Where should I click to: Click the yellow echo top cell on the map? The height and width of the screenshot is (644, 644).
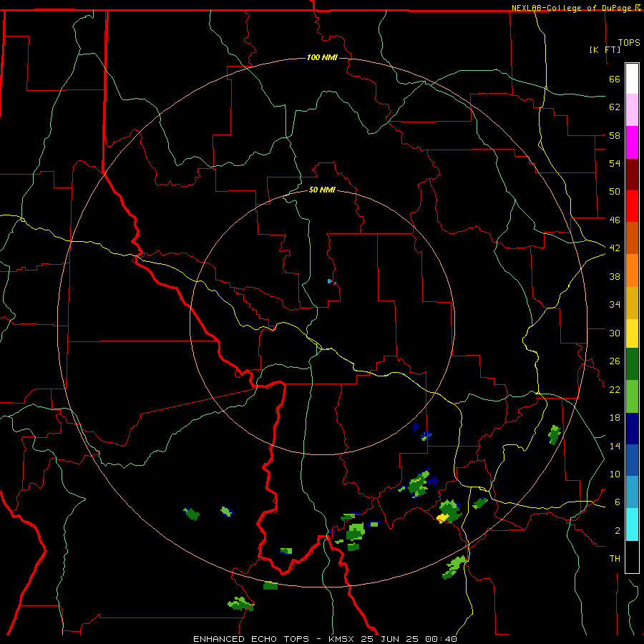click(443, 517)
